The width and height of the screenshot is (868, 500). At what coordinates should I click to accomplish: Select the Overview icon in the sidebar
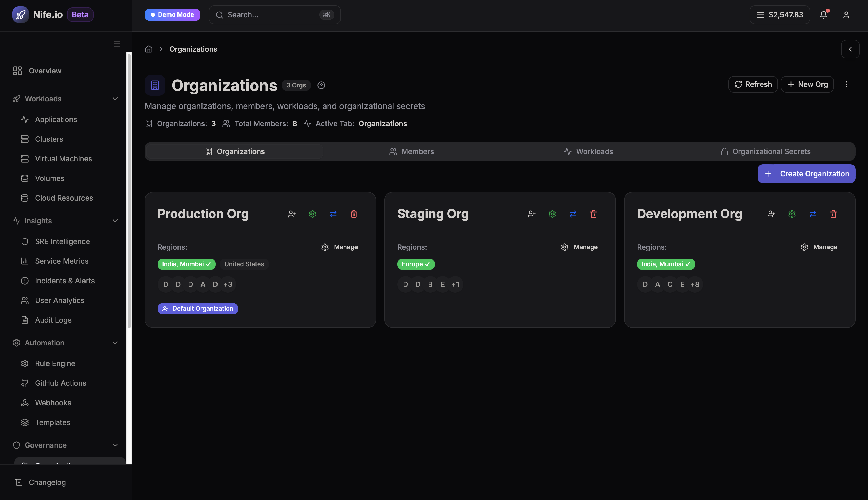(x=18, y=70)
